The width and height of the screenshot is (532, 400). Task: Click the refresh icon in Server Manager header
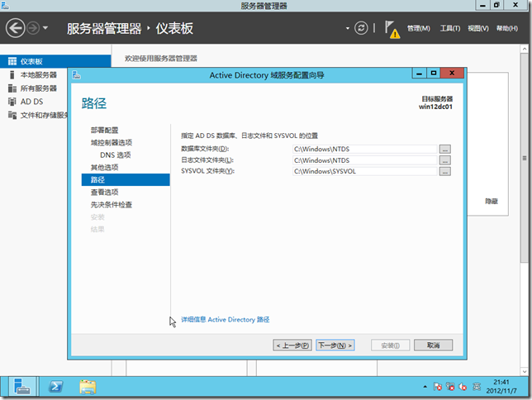(361, 28)
